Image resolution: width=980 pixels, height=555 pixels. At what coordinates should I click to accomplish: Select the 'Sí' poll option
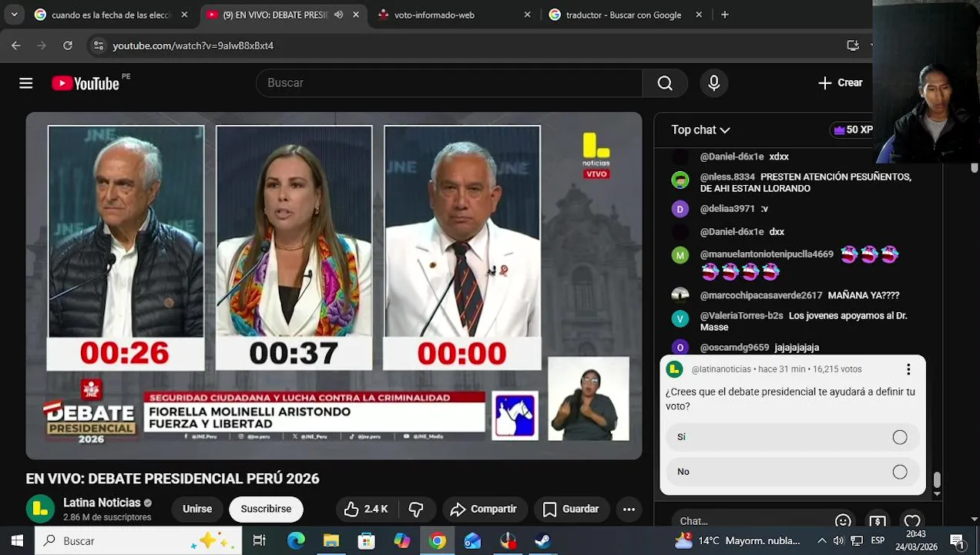tap(793, 437)
